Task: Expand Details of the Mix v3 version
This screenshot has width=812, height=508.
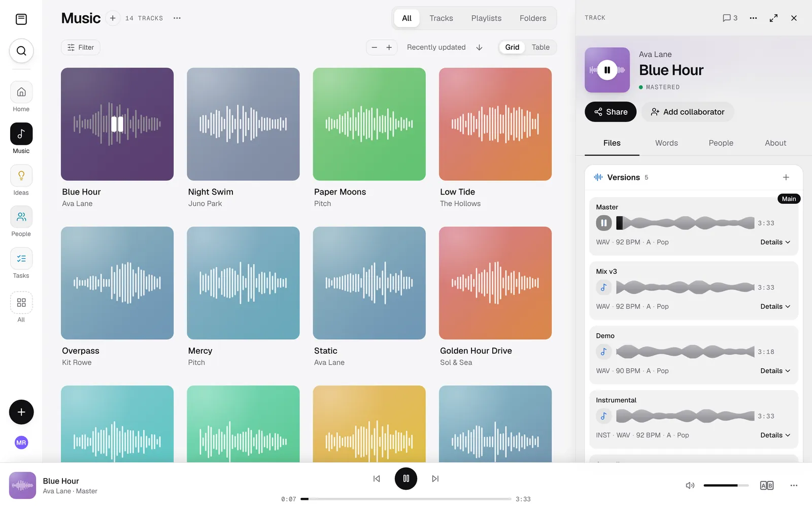Action: pos(775,306)
